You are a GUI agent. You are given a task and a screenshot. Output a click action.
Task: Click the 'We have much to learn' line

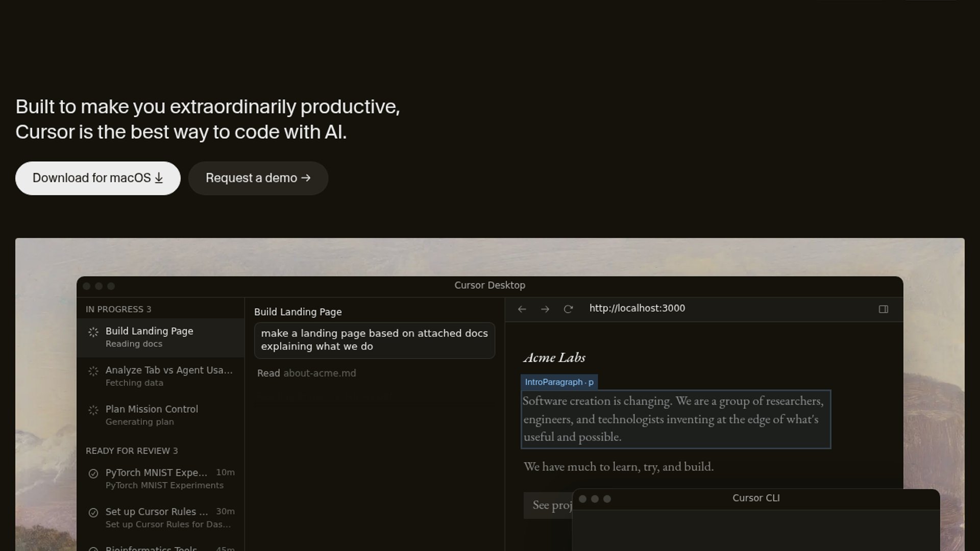[x=619, y=467]
